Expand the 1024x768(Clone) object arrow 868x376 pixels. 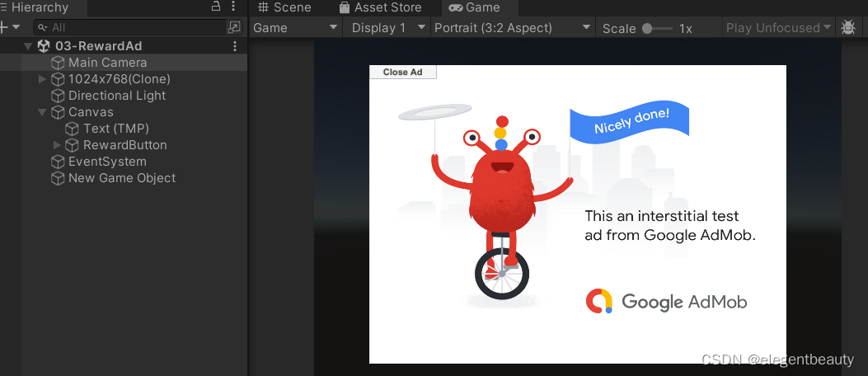tap(42, 79)
